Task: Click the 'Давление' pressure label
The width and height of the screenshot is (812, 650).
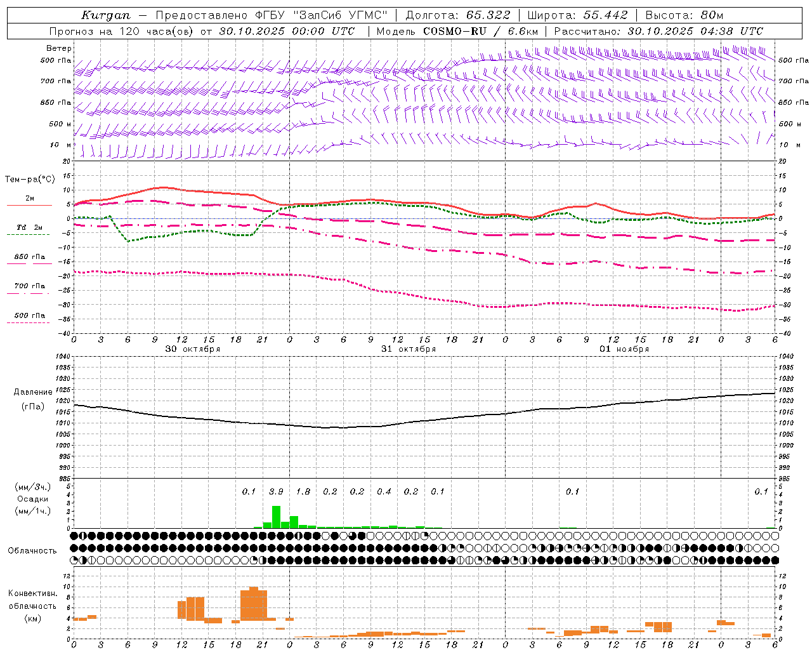Action: pyautogui.click(x=33, y=392)
